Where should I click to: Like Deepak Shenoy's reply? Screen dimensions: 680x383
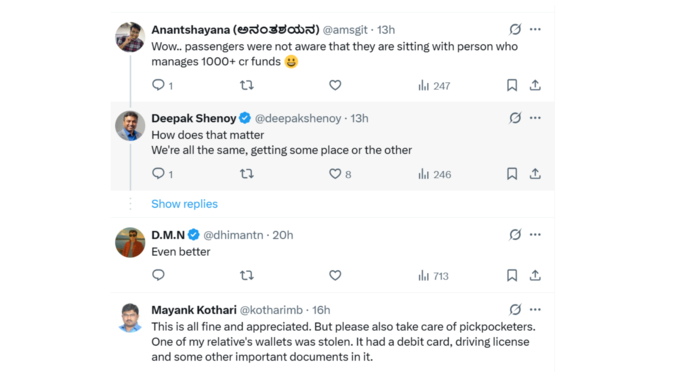coord(335,174)
